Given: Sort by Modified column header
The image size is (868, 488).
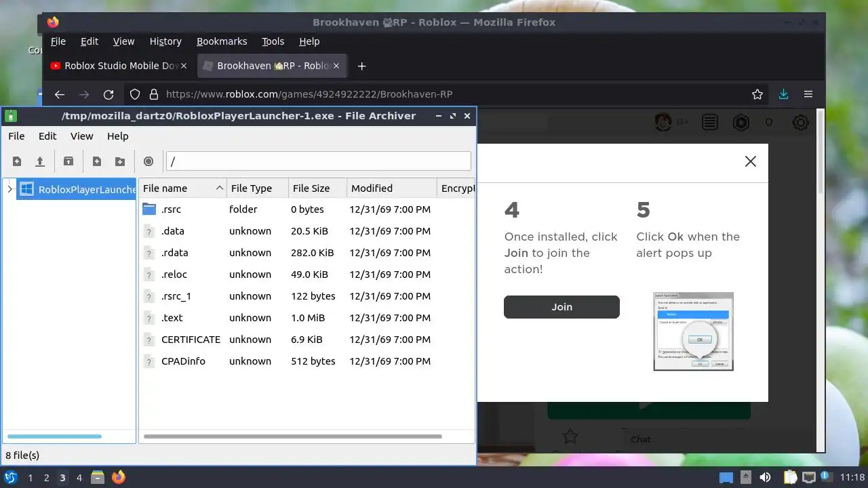Looking at the screenshot, I should (391, 188).
